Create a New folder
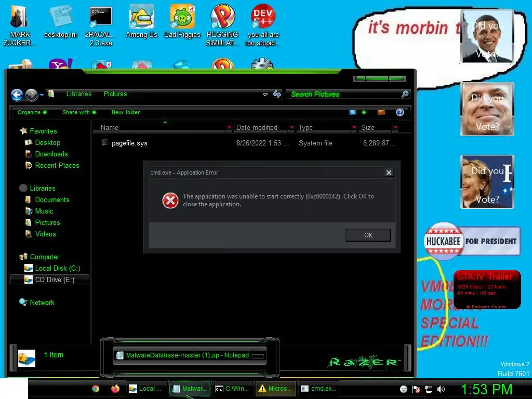This screenshot has height=399, width=532. [126, 112]
